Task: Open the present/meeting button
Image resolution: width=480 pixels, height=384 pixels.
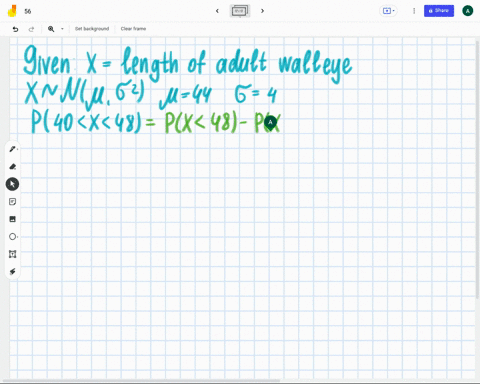Action: click(x=387, y=11)
